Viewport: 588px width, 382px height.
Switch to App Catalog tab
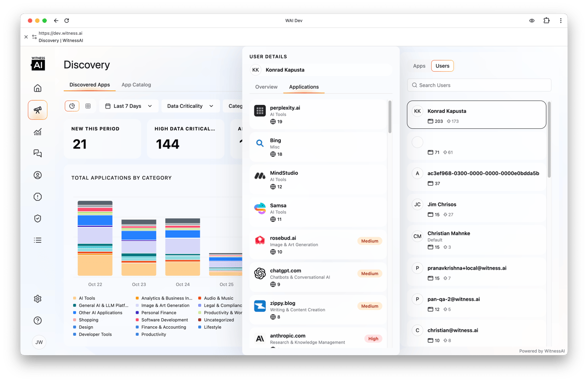pos(136,85)
